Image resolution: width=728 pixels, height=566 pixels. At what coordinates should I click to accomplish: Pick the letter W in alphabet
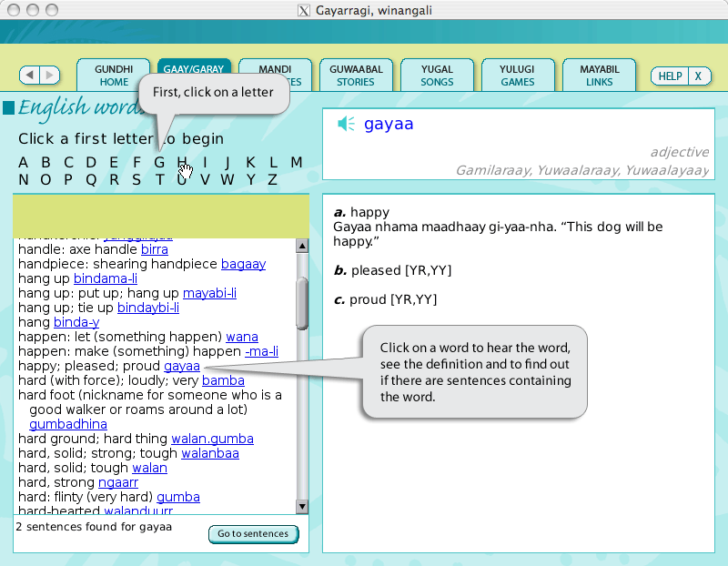pos(227,179)
